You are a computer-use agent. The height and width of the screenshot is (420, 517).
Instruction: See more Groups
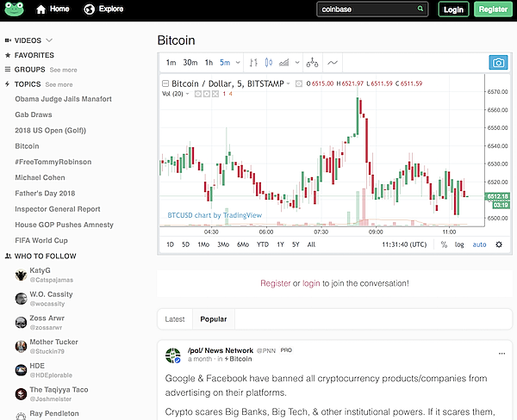pyautogui.click(x=63, y=70)
